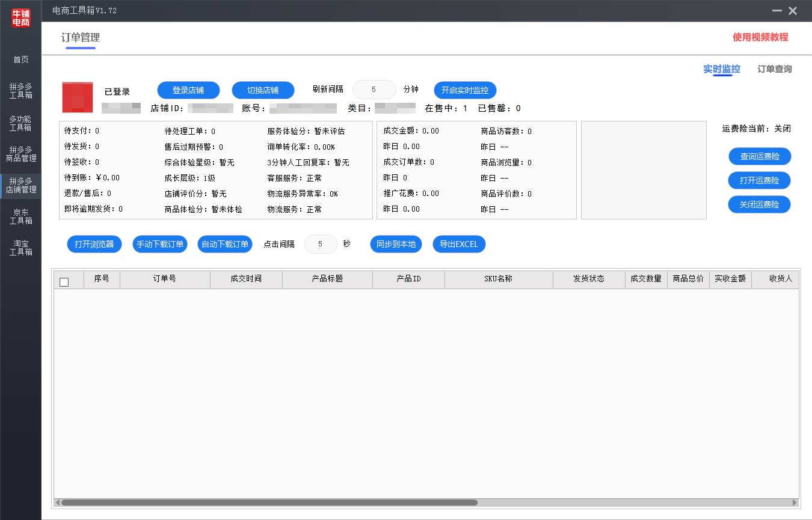Click the 成交数量 column header
The height and width of the screenshot is (520, 812).
(646, 280)
